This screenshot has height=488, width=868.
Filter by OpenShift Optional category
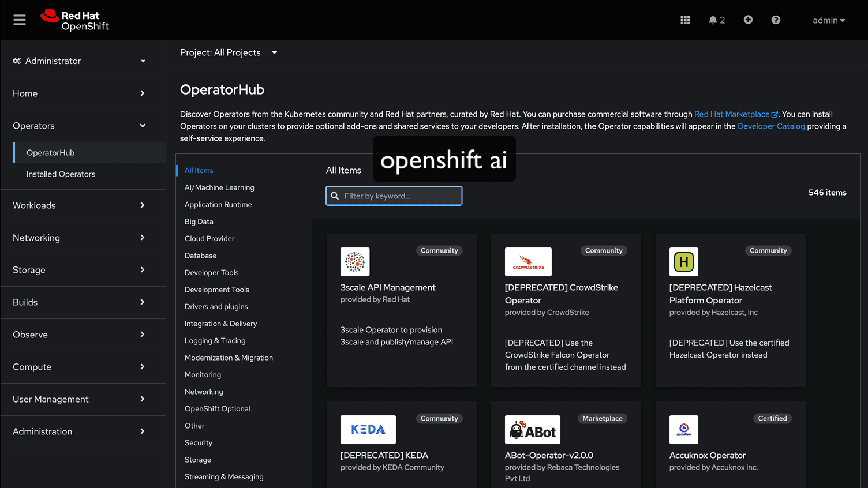tap(217, 409)
